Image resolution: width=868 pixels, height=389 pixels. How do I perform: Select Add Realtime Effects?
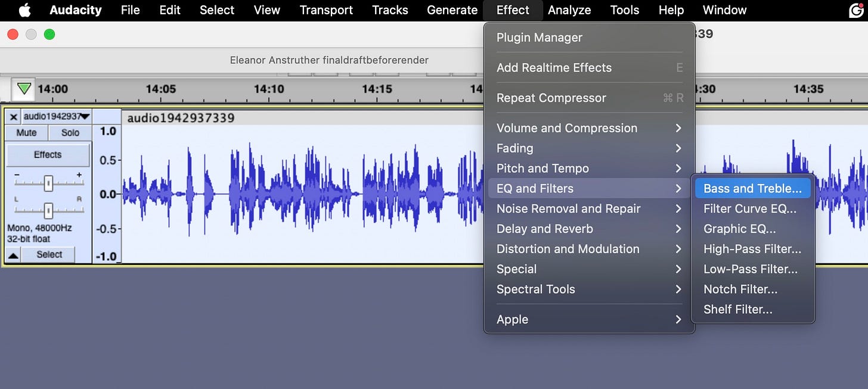click(589, 68)
